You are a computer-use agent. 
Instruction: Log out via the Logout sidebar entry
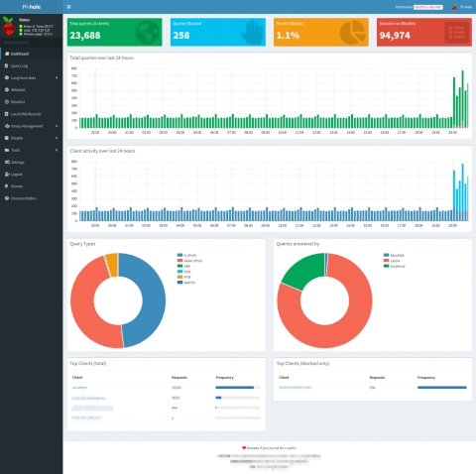(17, 175)
